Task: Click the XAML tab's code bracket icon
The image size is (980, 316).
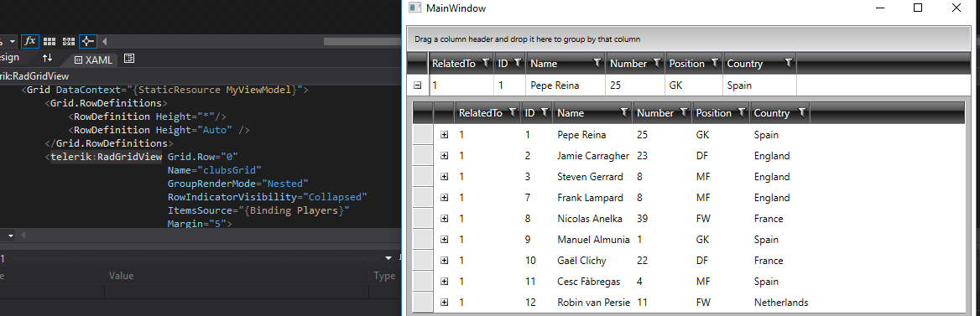Action: coord(78,60)
